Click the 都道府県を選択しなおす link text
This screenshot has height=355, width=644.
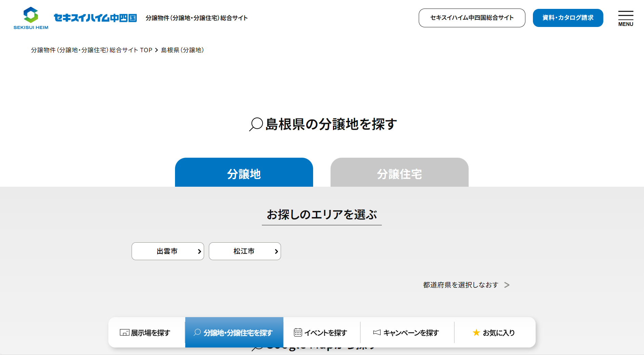(460, 285)
